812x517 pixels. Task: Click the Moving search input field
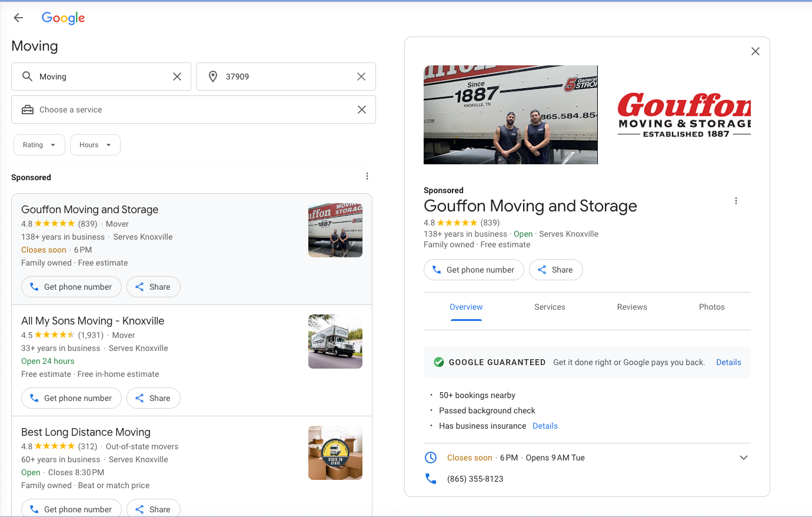pos(101,77)
